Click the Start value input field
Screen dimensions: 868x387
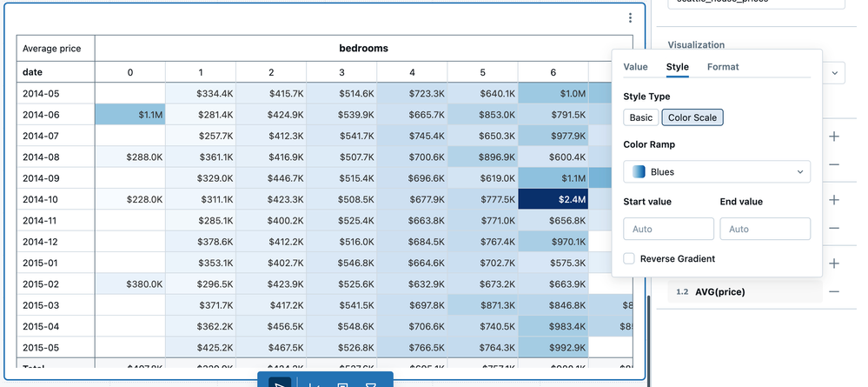pyautogui.click(x=668, y=230)
